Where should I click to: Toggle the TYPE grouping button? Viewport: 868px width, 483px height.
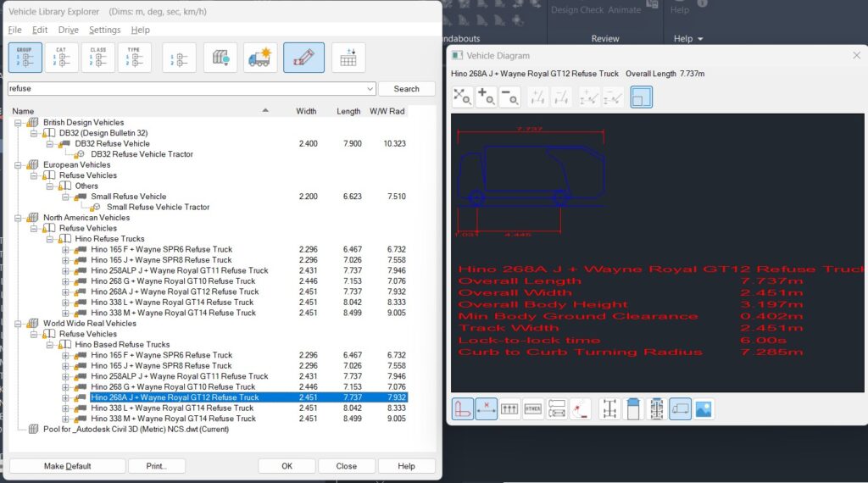point(134,58)
